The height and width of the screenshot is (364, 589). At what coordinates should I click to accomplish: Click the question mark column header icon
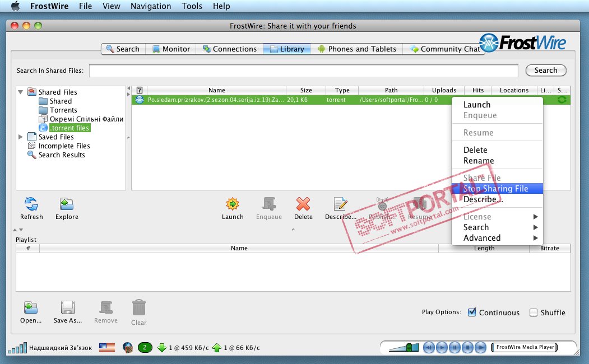[x=140, y=90]
